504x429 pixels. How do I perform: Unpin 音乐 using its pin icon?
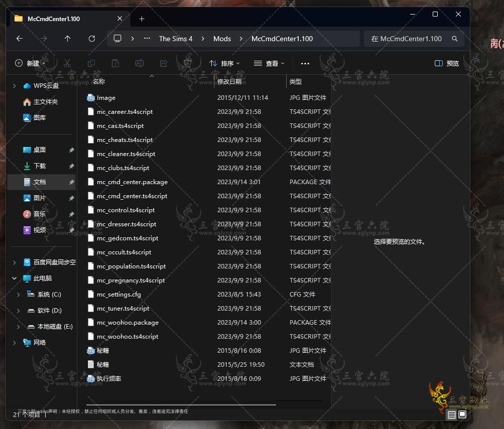71,214
